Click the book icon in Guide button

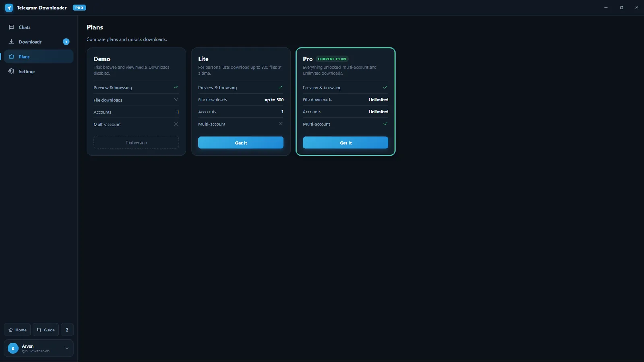point(39,330)
